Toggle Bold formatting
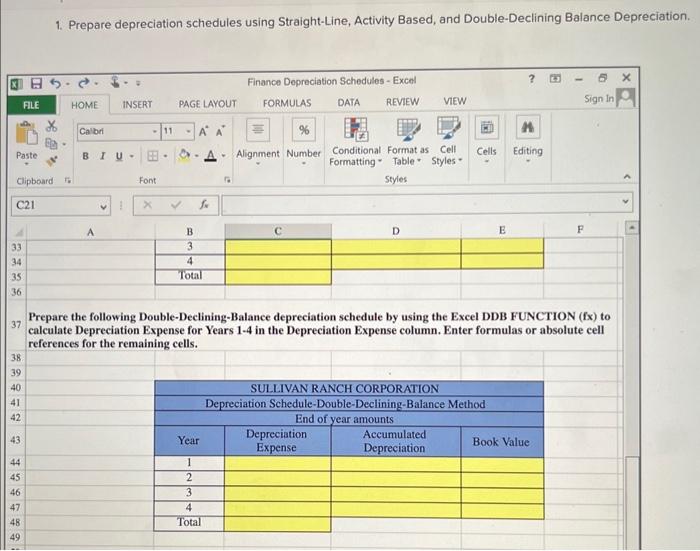The width and height of the screenshot is (700, 551). pyautogui.click(x=85, y=156)
